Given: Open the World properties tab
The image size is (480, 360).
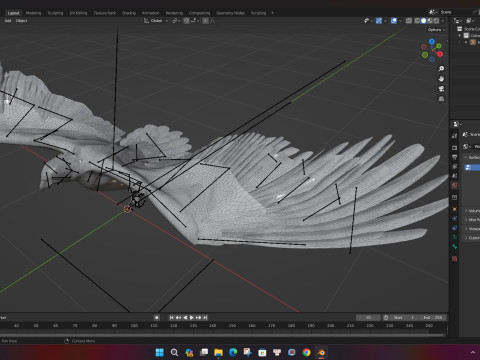Looking at the screenshot, I should pos(455,185).
